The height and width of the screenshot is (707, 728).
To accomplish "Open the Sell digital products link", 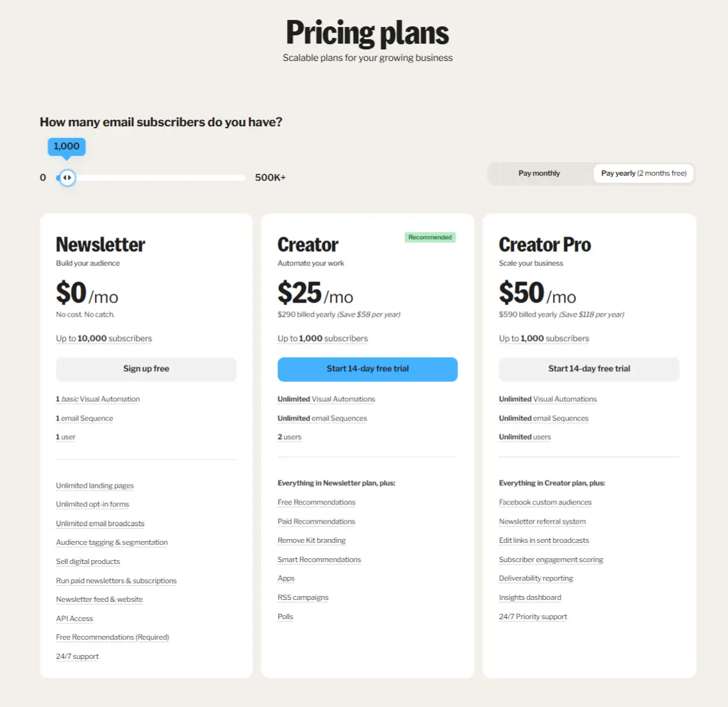I will point(87,561).
